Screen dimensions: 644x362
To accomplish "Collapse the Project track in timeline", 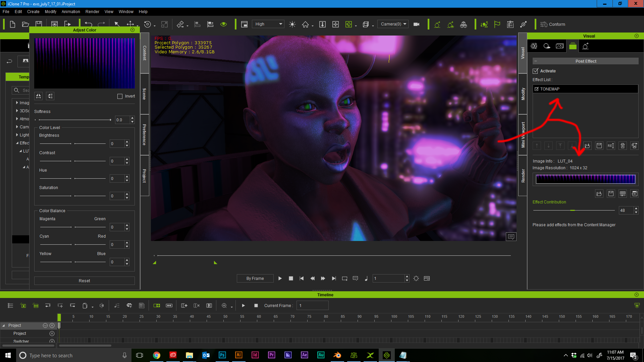I will (4, 325).
